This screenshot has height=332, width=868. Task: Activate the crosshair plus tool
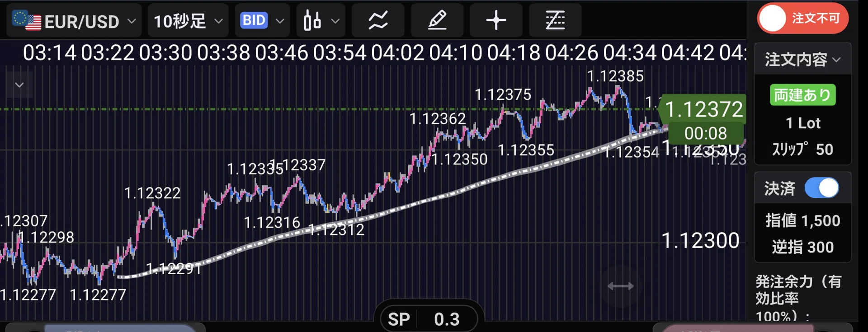[496, 21]
